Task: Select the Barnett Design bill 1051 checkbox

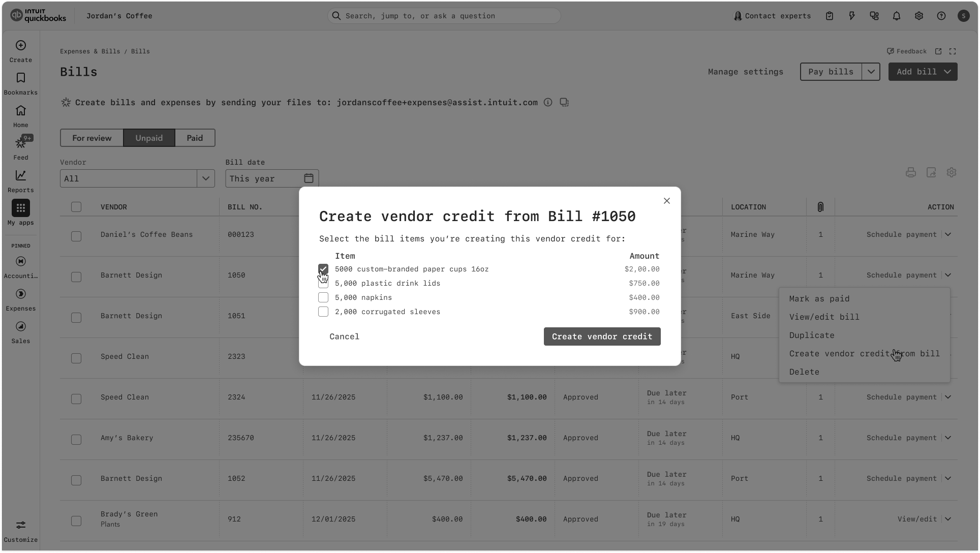Action: coord(76,318)
